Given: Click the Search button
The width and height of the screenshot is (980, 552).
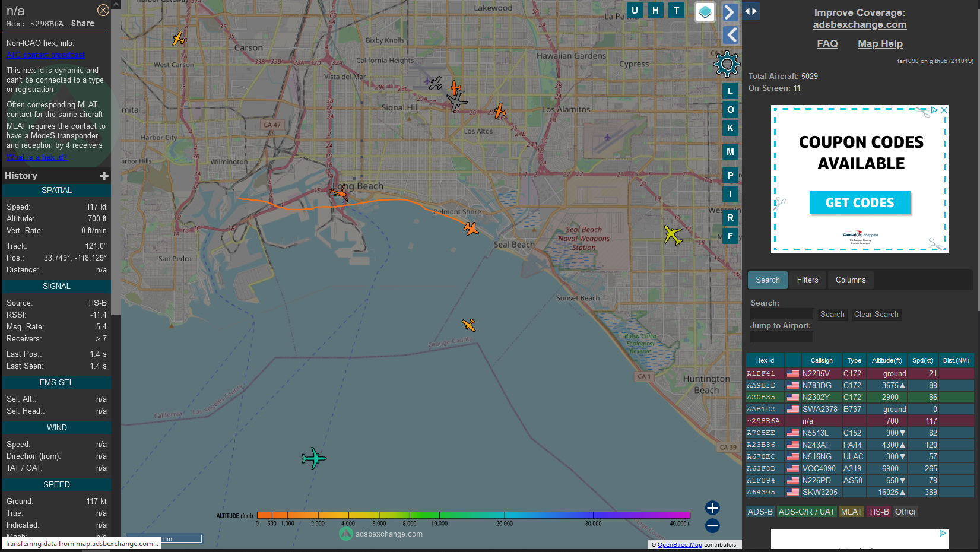Looking at the screenshot, I should point(832,315).
